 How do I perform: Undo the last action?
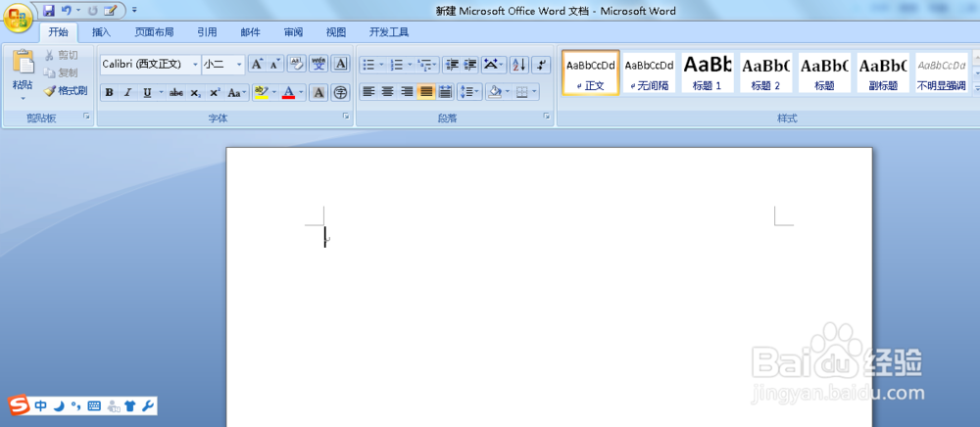[67, 11]
